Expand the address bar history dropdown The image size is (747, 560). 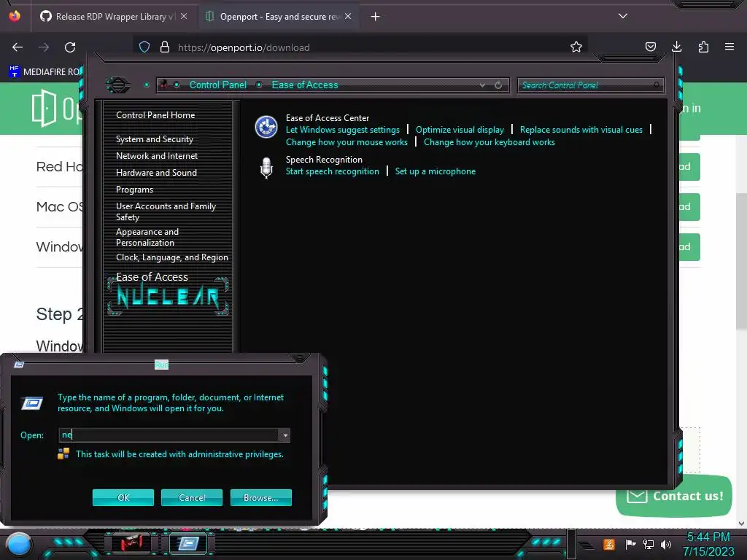pos(483,85)
